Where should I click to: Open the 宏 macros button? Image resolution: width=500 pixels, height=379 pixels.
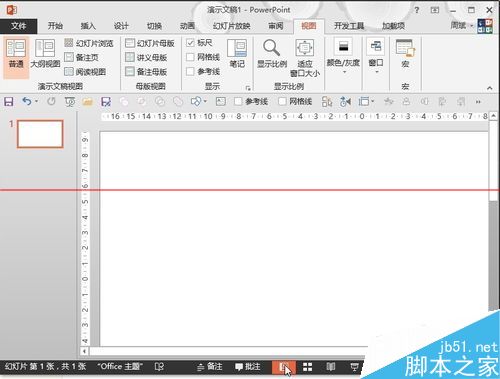tap(405, 53)
